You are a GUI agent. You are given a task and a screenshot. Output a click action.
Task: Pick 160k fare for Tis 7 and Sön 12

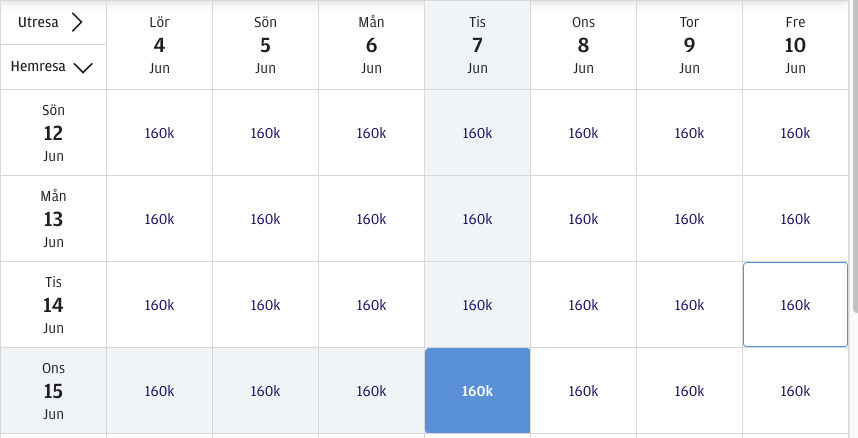pos(477,133)
